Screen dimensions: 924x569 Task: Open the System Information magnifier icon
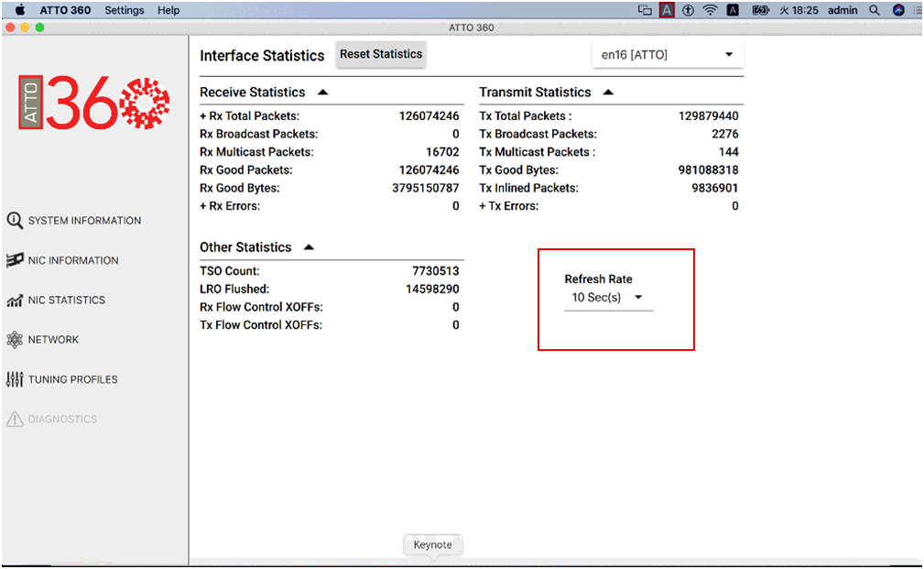click(x=15, y=221)
